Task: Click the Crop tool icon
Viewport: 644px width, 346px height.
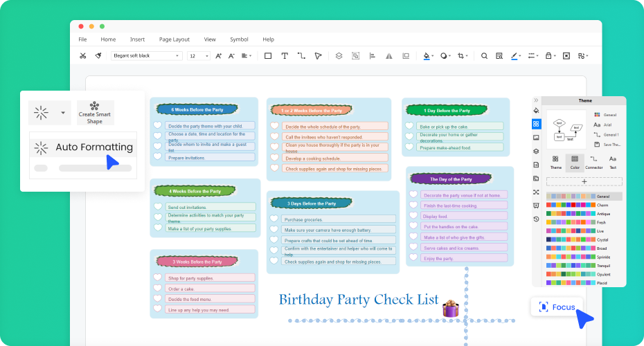Action: (x=461, y=56)
